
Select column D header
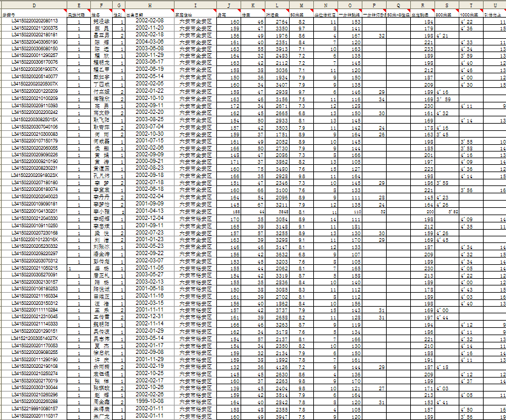click(34, 5)
